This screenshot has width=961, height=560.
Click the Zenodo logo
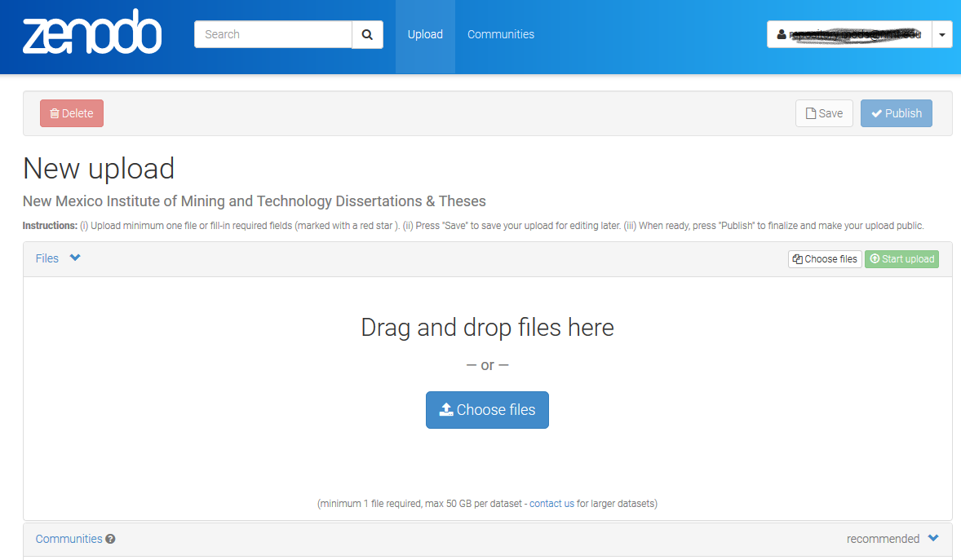[x=91, y=34]
